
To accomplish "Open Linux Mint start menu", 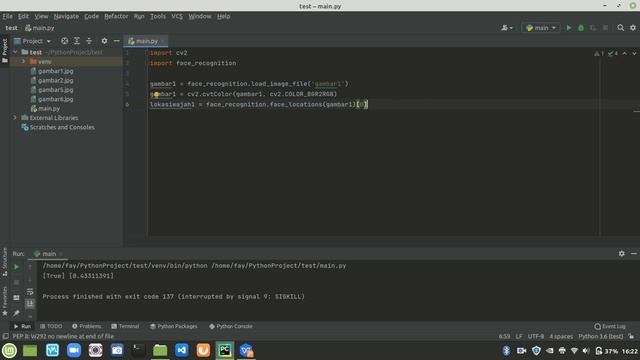I will [9, 350].
